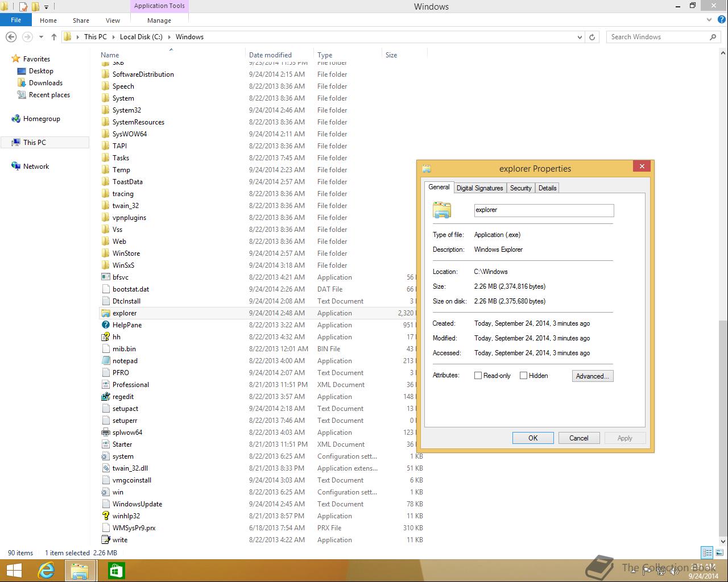Toggle the Hidden attribute checkbox

(x=524, y=376)
